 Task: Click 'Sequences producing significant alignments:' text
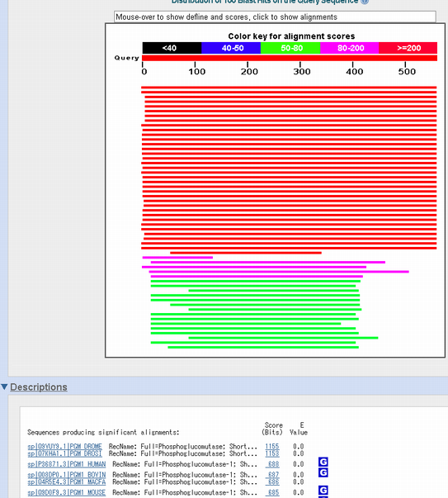(103, 432)
